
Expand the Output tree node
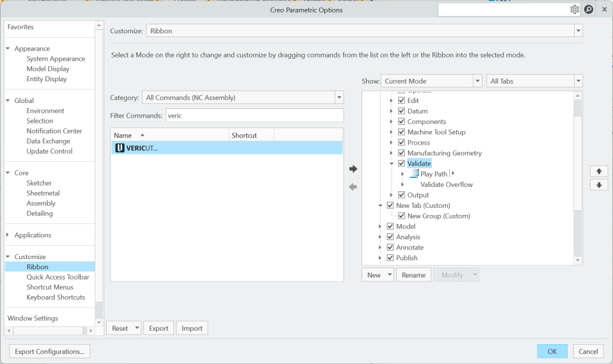[392, 194]
